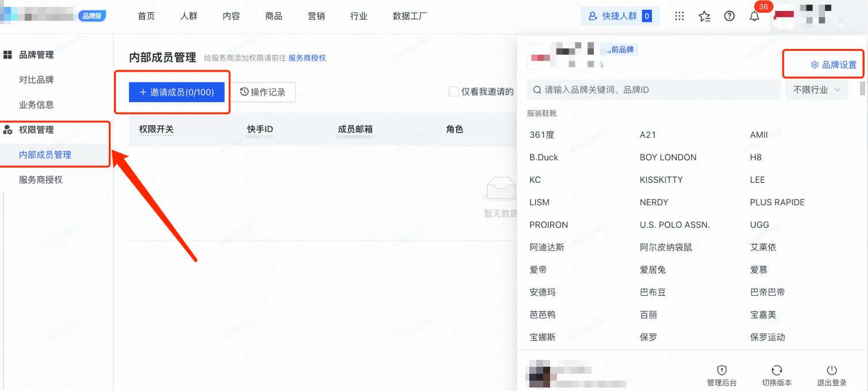Select brand NERDY
Screen dimensions: 868x391
pyautogui.click(x=654, y=202)
